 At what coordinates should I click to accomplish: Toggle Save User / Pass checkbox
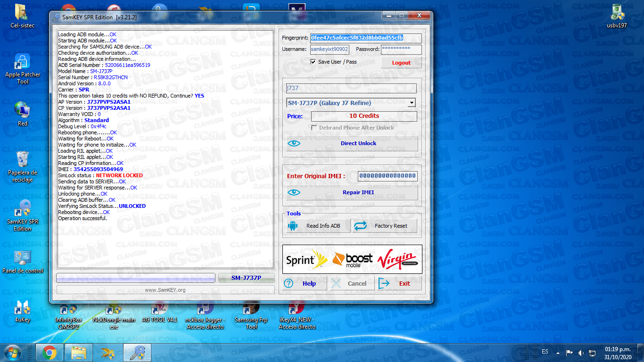(x=313, y=62)
